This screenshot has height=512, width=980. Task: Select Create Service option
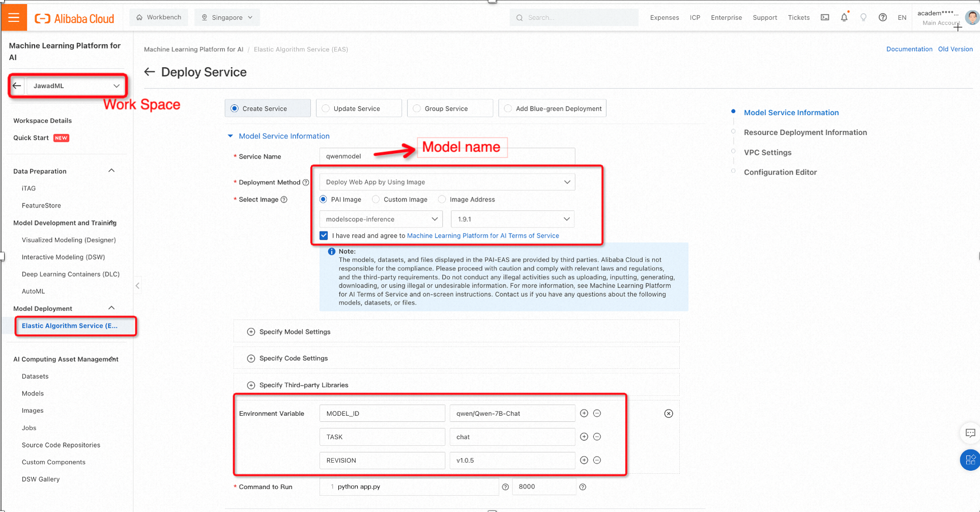pyautogui.click(x=268, y=108)
